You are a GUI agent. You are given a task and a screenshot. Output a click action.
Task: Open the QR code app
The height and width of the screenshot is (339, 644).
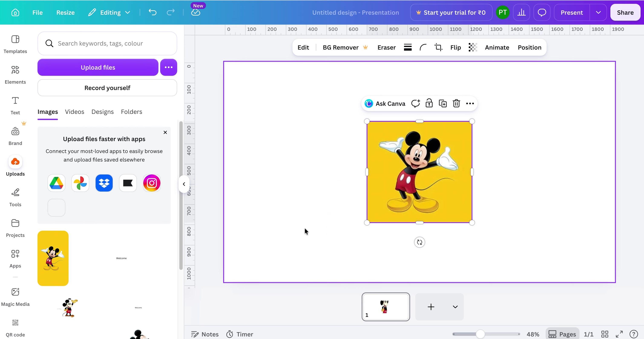click(x=15, y=328)
